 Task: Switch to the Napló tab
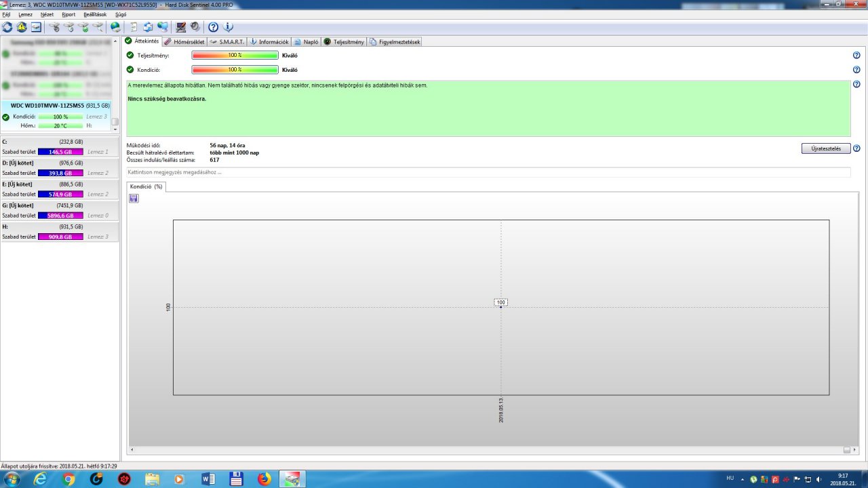307,42
